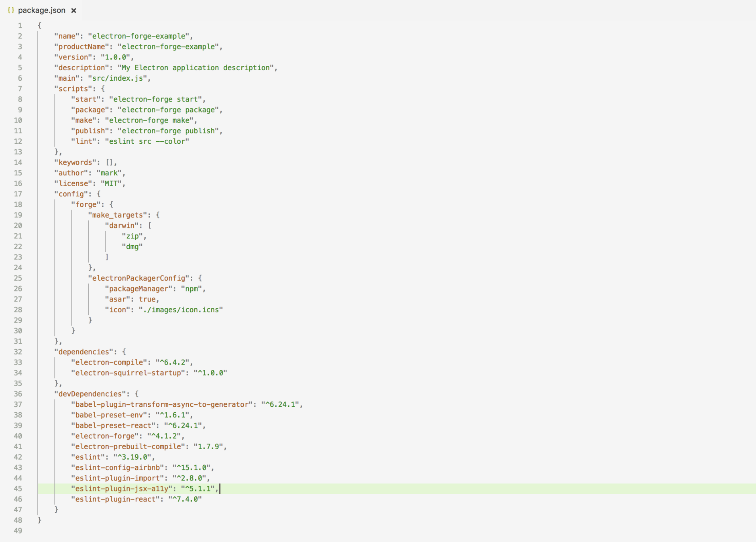
Task: Click the description string "My Electron application description"
Action: pos(196,67)
